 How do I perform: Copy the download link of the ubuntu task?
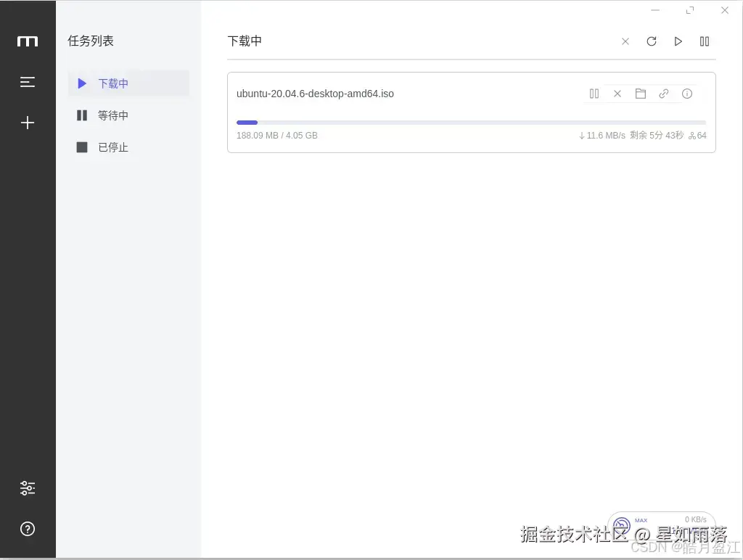(663, 94)
